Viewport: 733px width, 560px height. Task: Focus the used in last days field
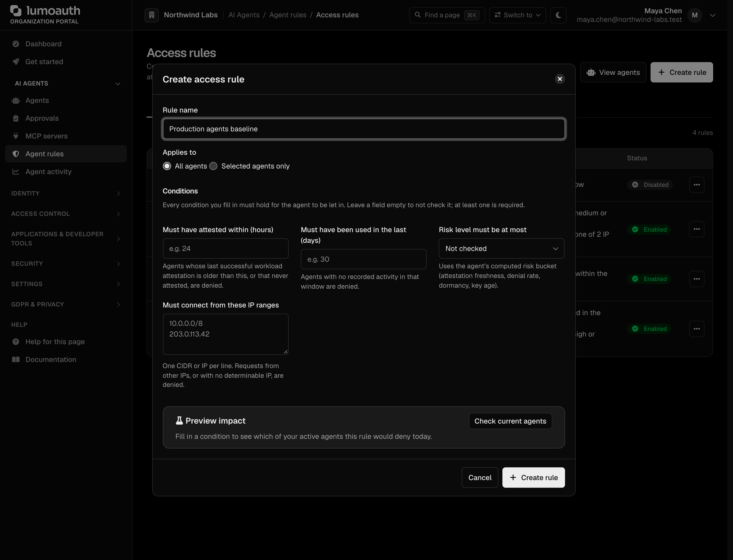[363, 259]
